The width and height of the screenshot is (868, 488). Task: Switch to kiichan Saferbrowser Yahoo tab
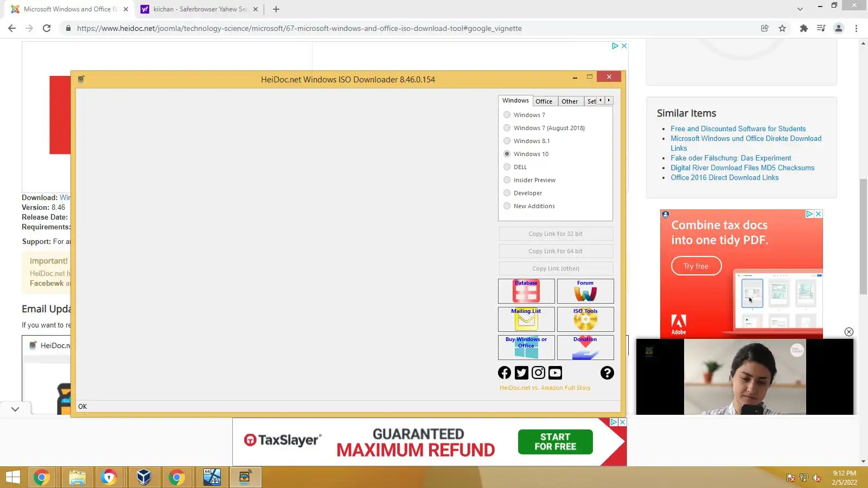[x=200, y=9]
